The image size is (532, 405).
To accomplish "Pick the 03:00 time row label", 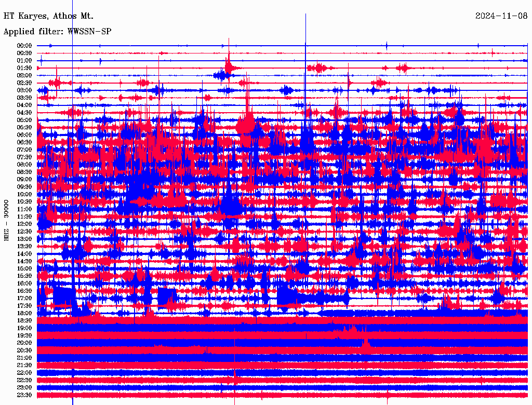I will click(24, 90).
